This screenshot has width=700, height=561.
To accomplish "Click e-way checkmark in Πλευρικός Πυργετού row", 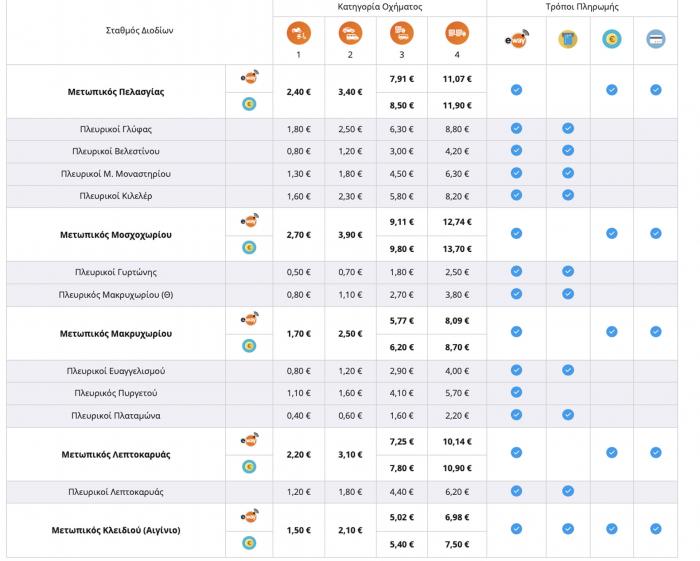I will 516,392.
